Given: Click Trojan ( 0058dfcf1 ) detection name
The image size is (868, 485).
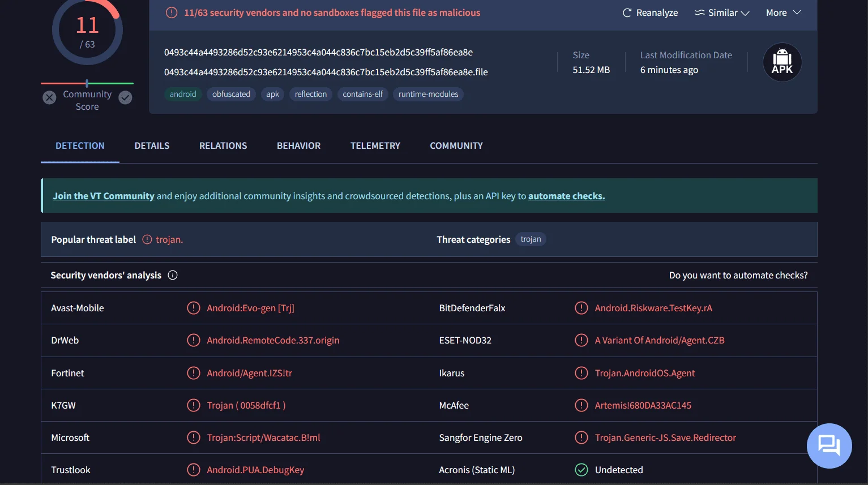Looking at the screenshot, I should [x=246, y=405].
